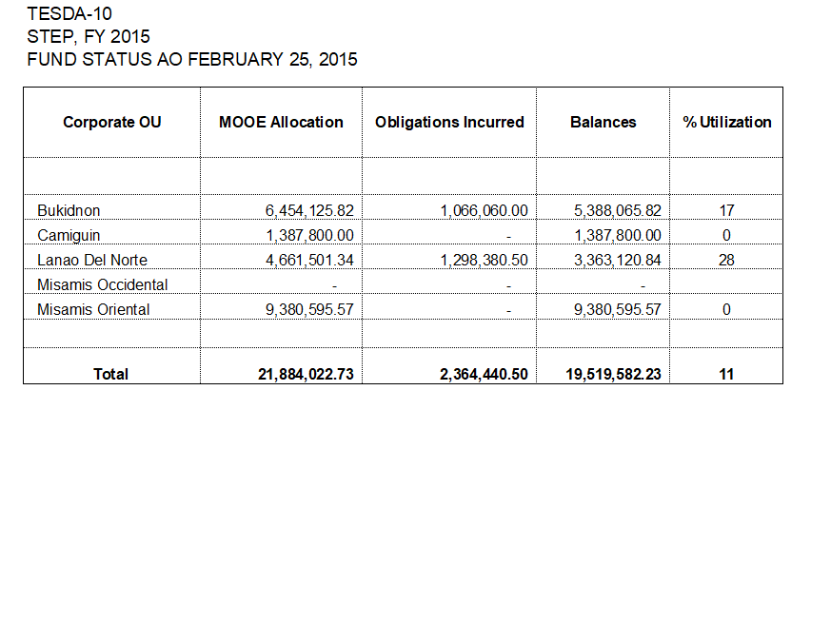Select the FUND STATUS AO FEBRUARY title
The width and height of the screenshot is (831, 644).
tap(192, 59)
